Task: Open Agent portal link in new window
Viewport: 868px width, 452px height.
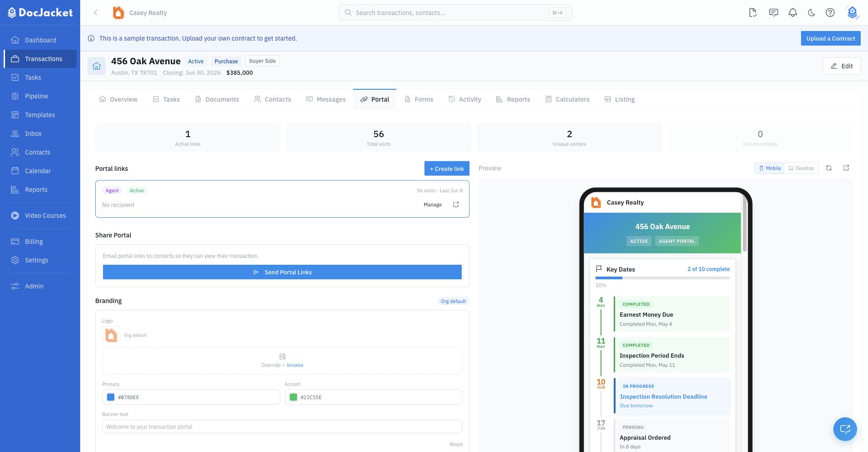Action: click(x=456, y=205)
